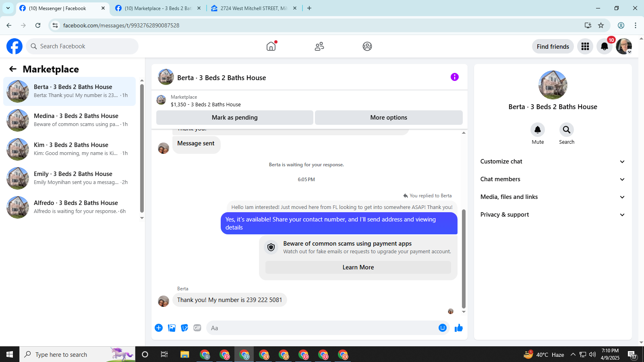Open File Explorer from taskbar
The height and width of the screenshot is (362, 644).
184,354
